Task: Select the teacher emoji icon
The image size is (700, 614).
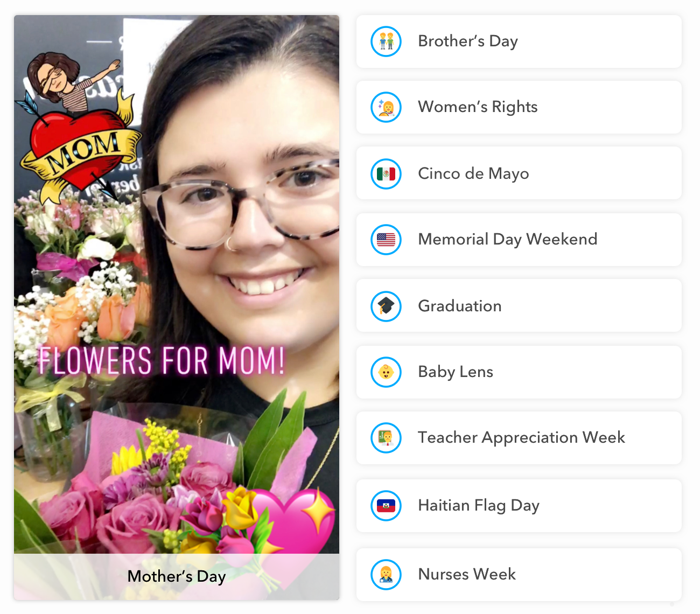Action: pyautogui.click(x=386, y=438)
